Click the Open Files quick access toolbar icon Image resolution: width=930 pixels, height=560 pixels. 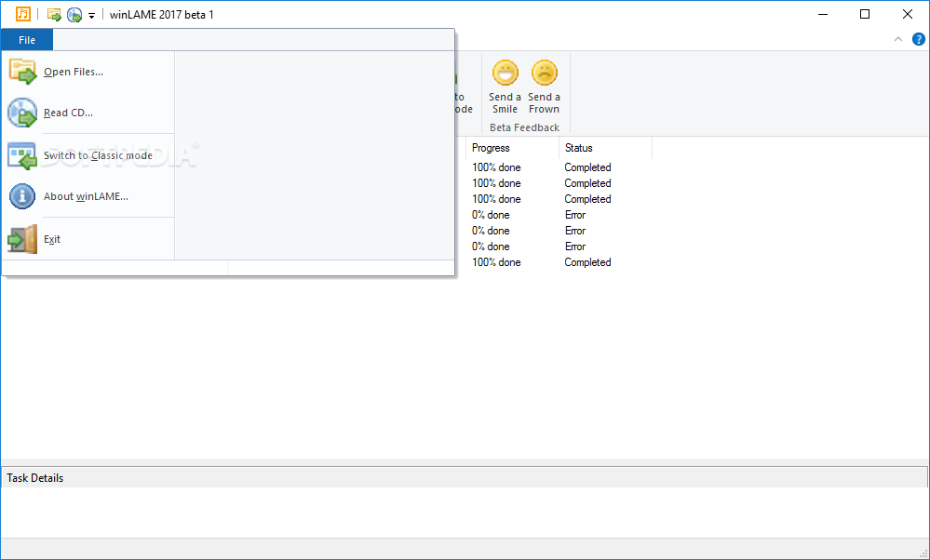tap(54, 15)
